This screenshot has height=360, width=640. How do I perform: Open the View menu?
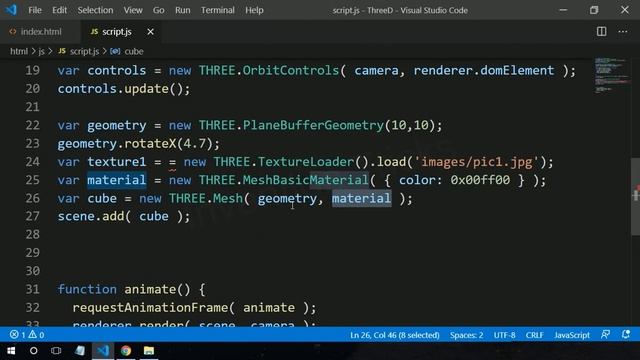click(133, 10)
